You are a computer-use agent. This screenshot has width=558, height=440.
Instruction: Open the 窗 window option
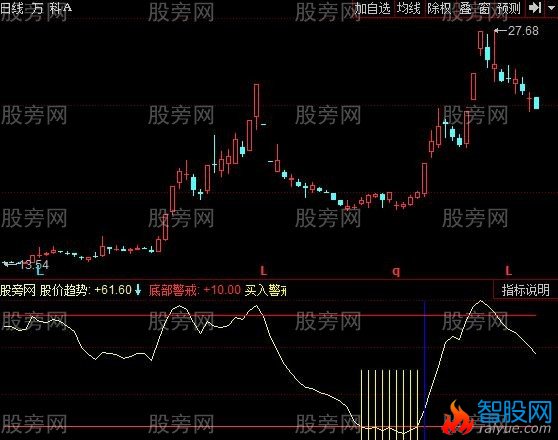pyautogui.click(x=484, y=8)
